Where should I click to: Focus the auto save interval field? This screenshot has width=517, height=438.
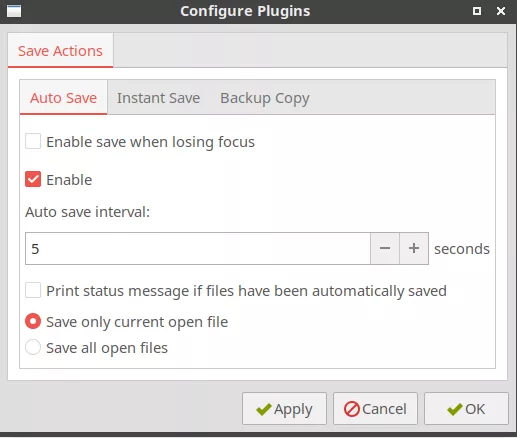coord(198,248)
